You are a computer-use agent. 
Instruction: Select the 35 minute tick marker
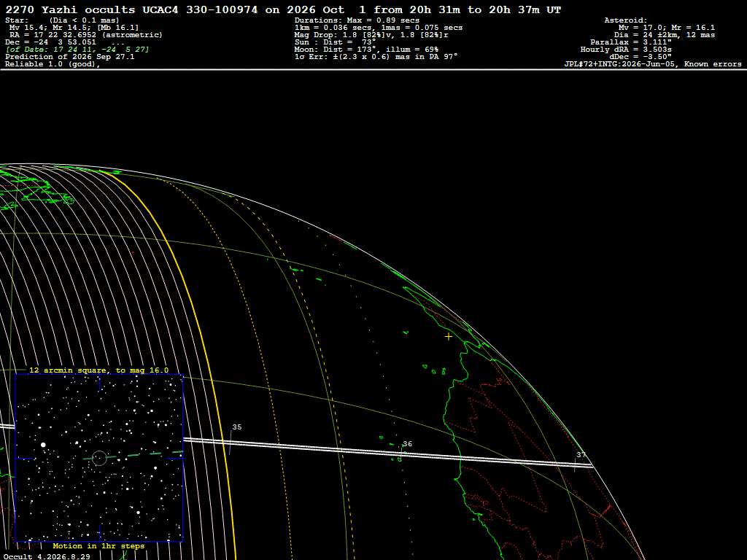click(x=237, y=427)
